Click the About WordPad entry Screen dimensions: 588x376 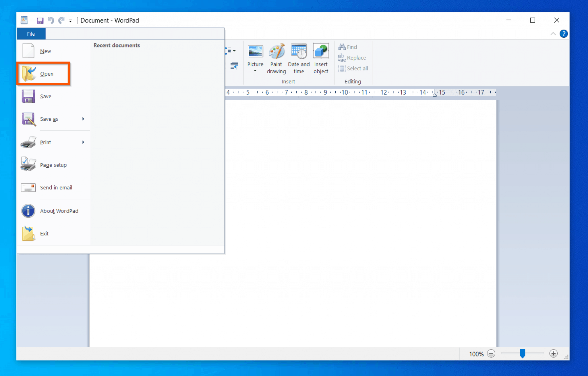59,211
